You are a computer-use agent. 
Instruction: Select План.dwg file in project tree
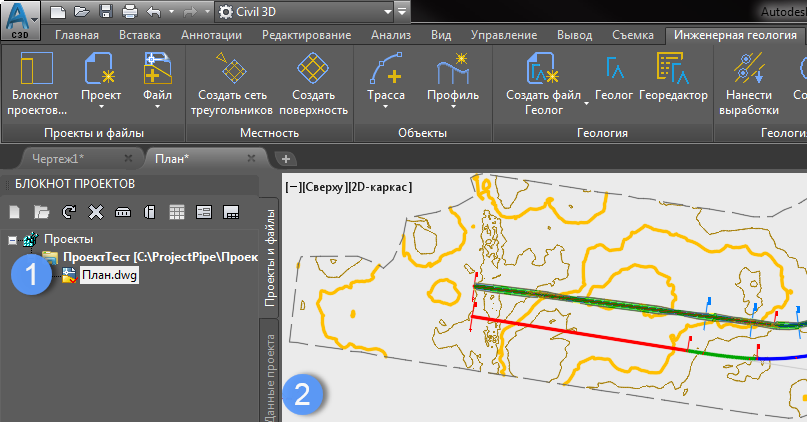click(110, 275)
